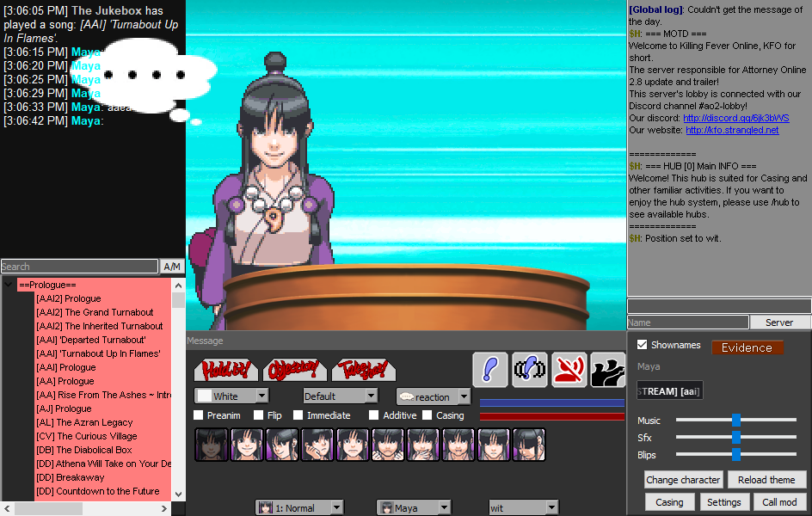Select the clenched-fists Maya emote

pos(387,445)
